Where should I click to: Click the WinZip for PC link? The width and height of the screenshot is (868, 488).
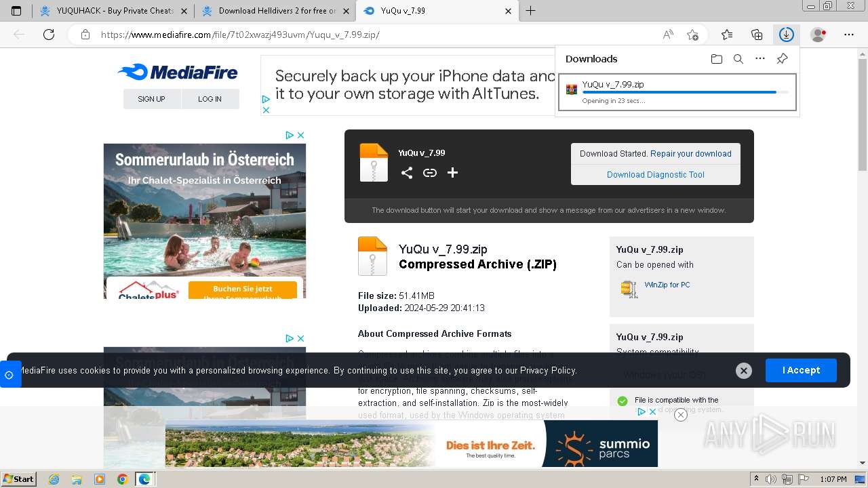coord(667,285)
